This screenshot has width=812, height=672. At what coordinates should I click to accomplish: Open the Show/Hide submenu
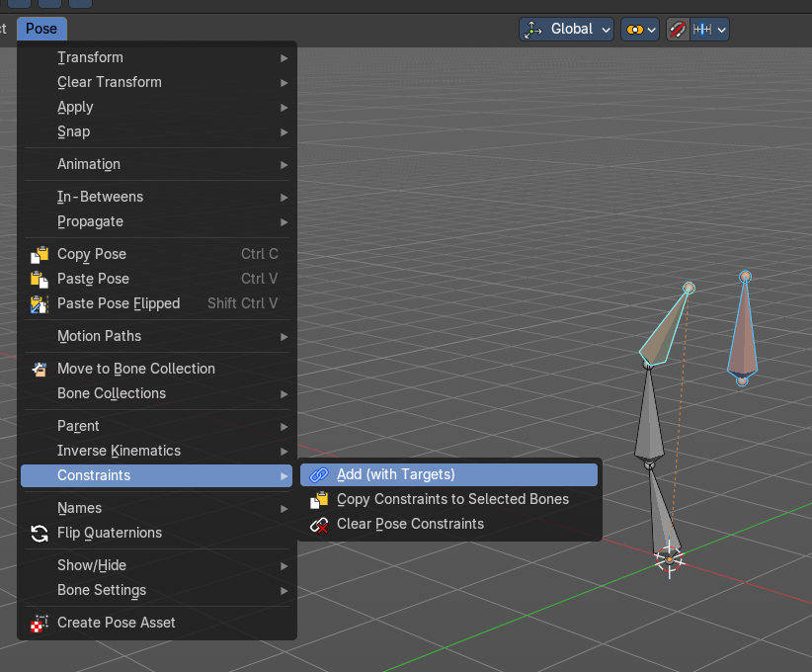click(157, 566)
